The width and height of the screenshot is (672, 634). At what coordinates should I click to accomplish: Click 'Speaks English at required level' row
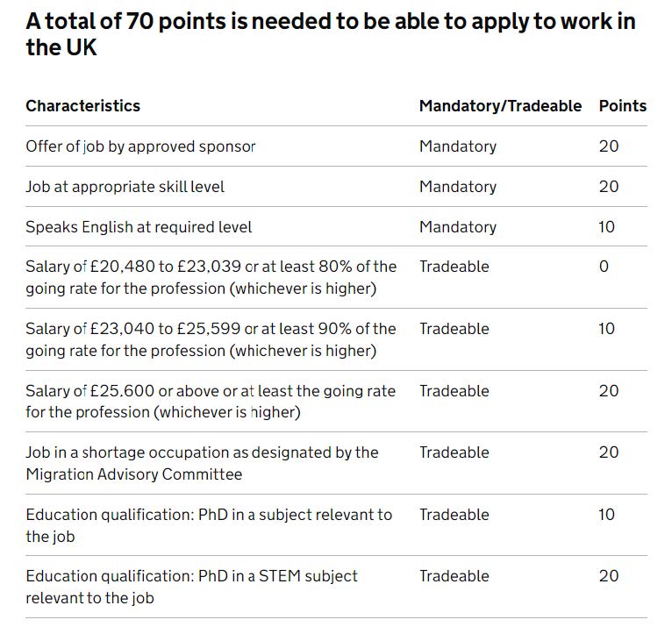[139, 227]
